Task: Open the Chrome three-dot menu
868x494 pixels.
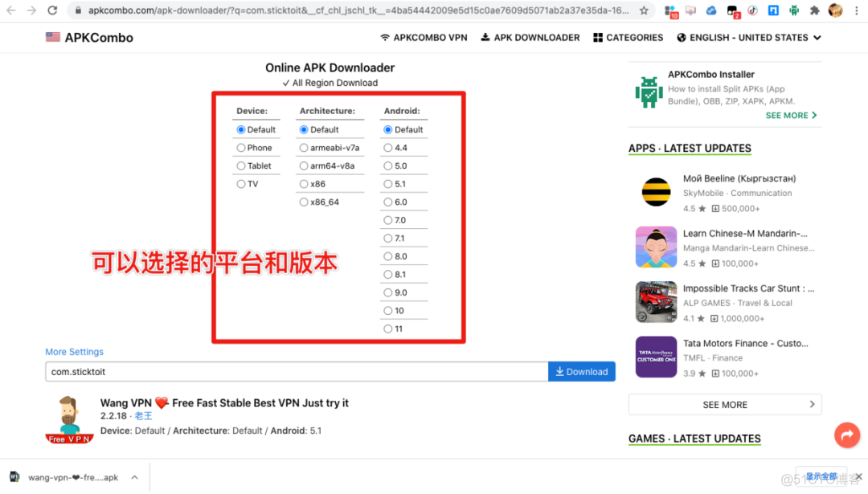Action: click(x=857, y=10)
